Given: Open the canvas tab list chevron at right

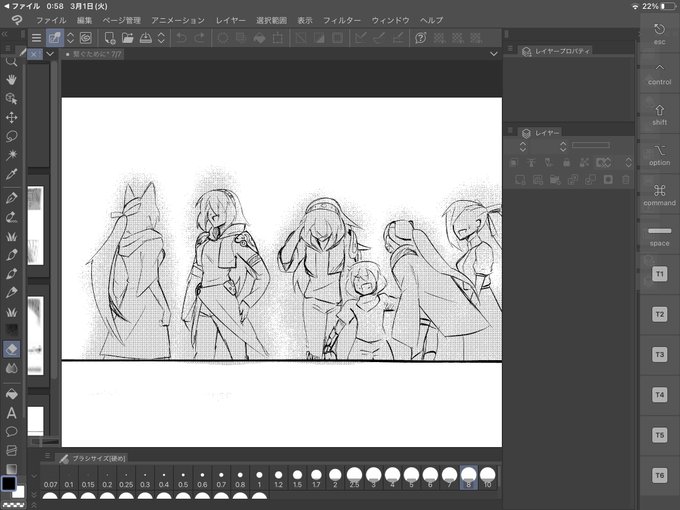Looking at the screenshot, I should pyautogui.click(x=494, y=54).
